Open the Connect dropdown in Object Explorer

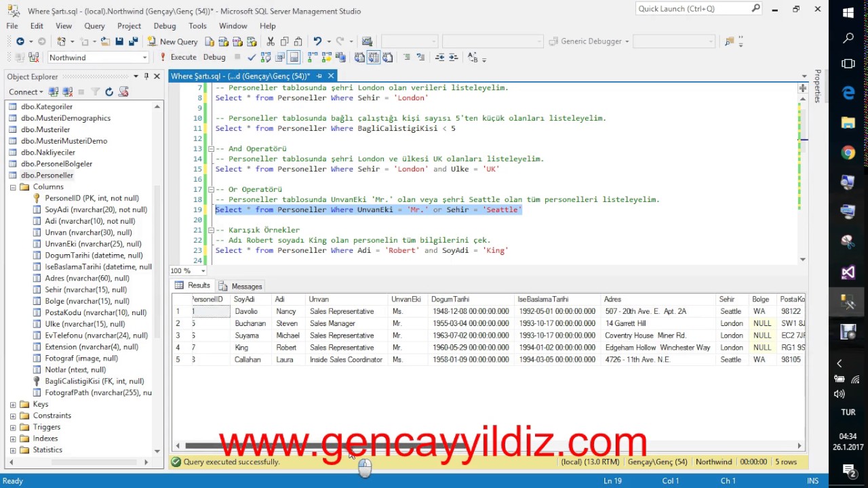pos(26,91)
